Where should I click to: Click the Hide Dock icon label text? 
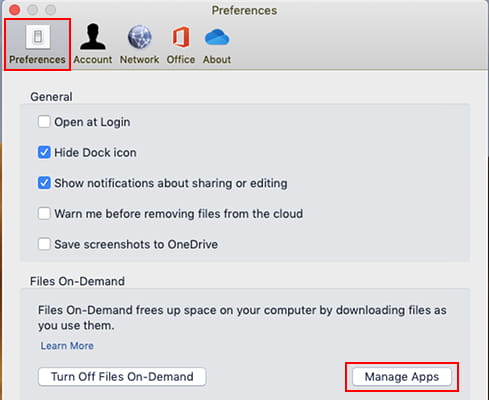[95, 153]
